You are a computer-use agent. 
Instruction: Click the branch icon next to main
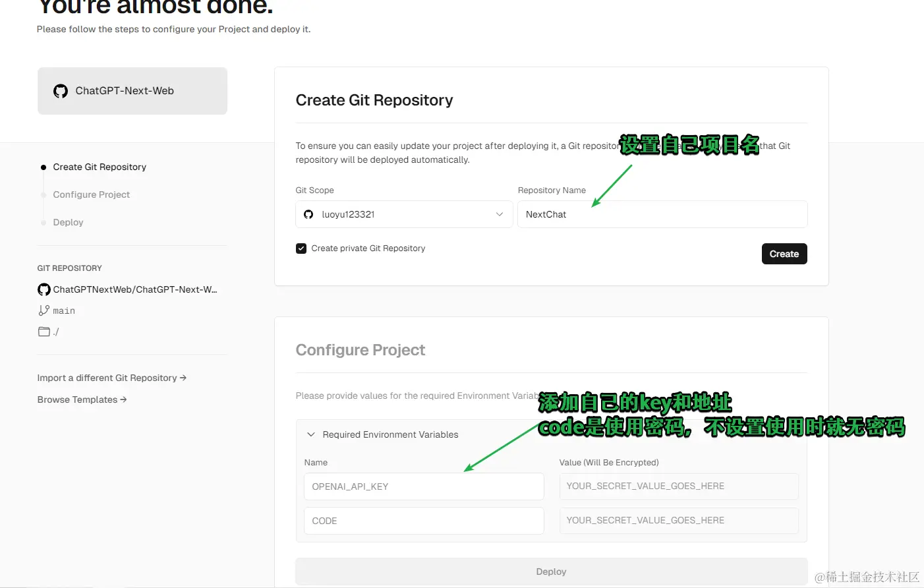(44, 310)
